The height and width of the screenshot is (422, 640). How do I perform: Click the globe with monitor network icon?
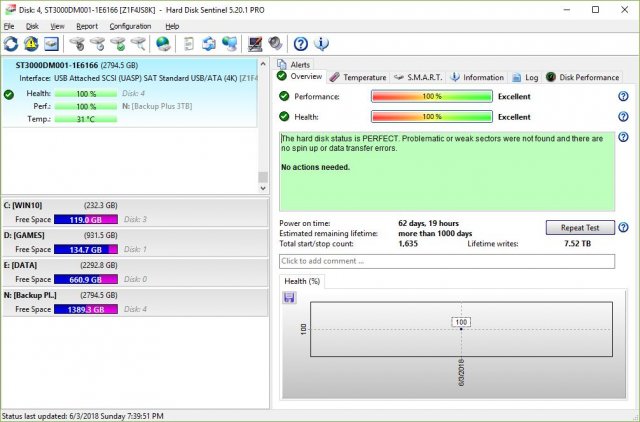point(229,44)
